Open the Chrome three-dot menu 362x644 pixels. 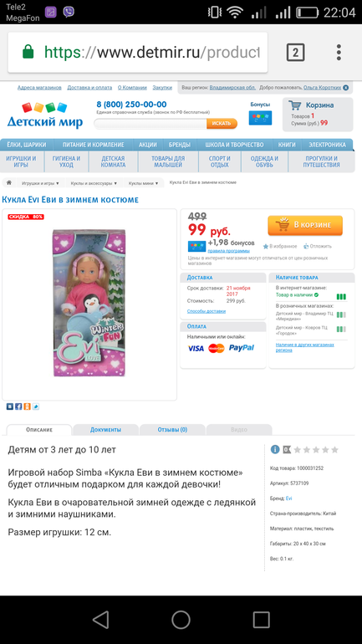point(339,53)
